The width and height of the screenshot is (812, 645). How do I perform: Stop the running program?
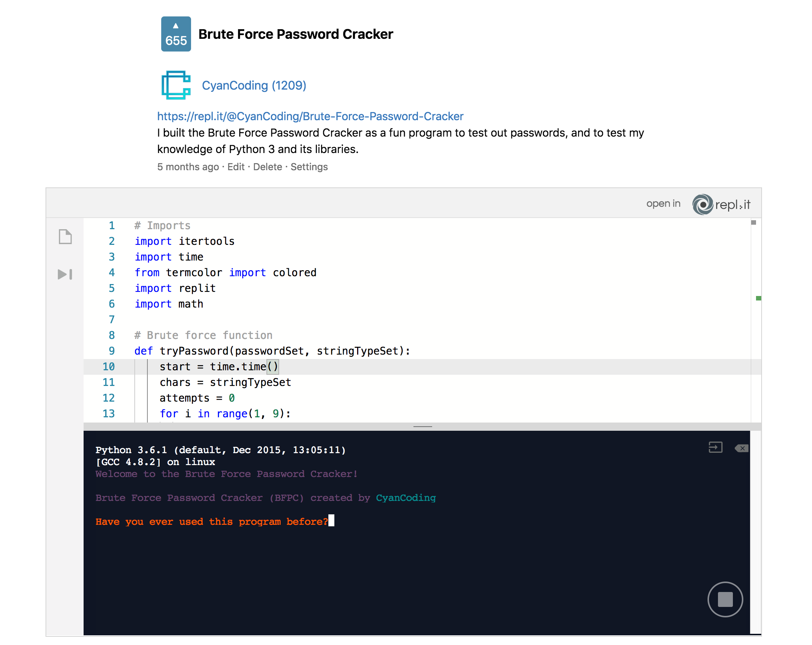click(x=725, y=599)
